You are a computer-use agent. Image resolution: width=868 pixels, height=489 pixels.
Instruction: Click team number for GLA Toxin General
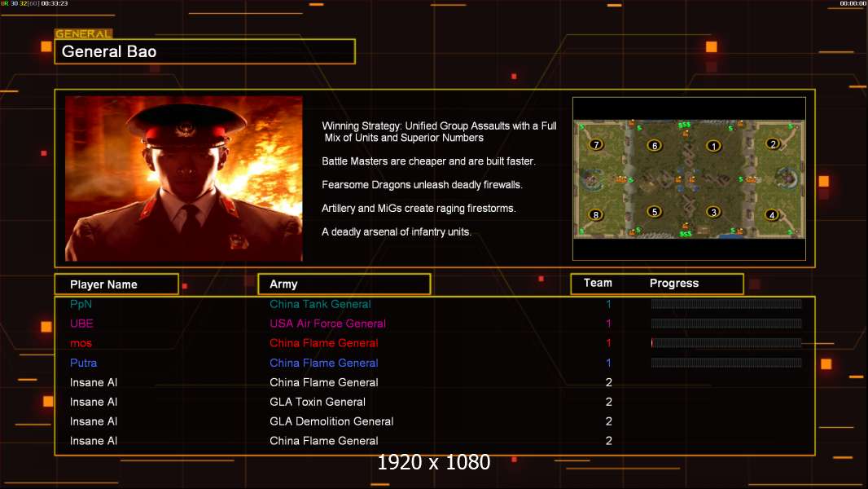point(609,402)
